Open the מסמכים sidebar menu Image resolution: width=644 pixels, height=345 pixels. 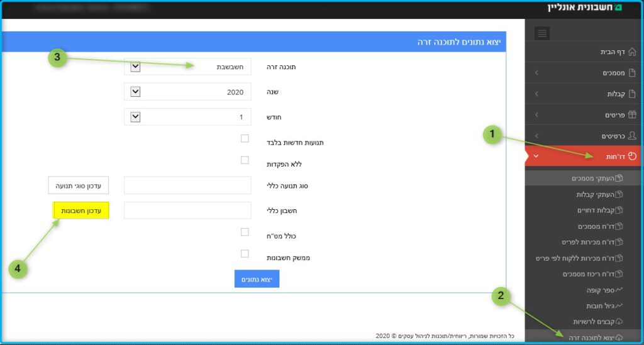coord(583,73)
